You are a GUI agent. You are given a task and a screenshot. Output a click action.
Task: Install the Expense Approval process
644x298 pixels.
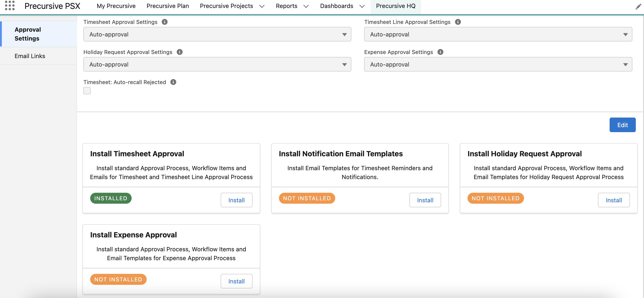click(x=236, y=281)
